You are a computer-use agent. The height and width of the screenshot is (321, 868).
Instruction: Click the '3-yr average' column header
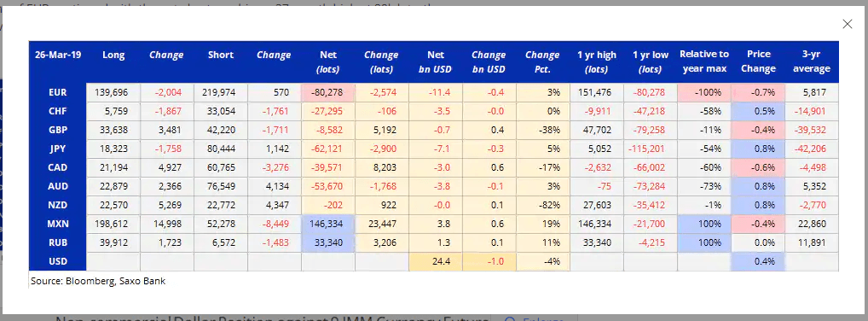click(812, 61)
